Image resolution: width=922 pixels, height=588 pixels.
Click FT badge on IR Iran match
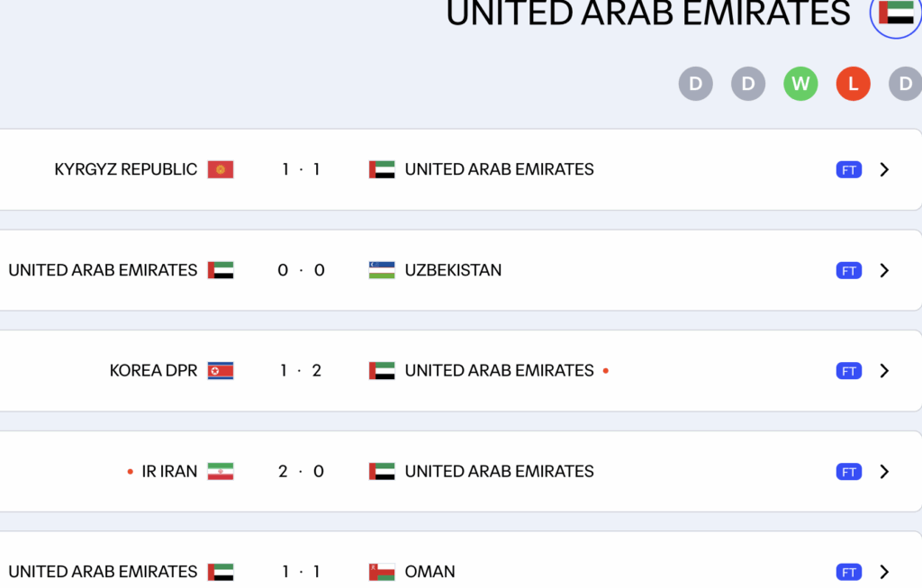(x=848, y=472)
